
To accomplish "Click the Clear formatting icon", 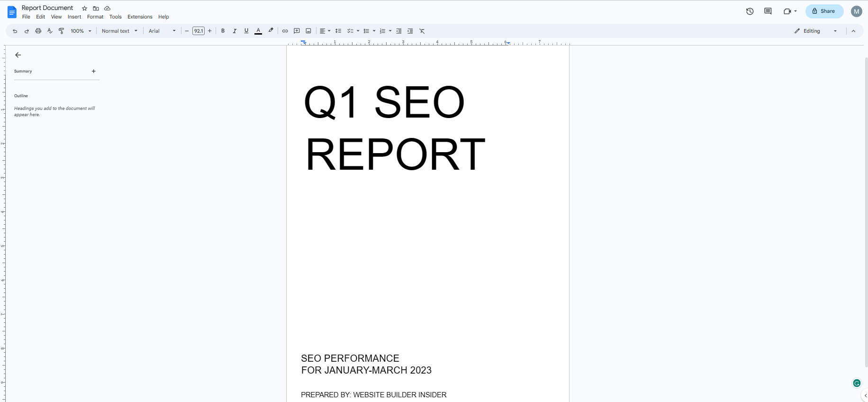I will pyautogui.click(x=422, y=31).
